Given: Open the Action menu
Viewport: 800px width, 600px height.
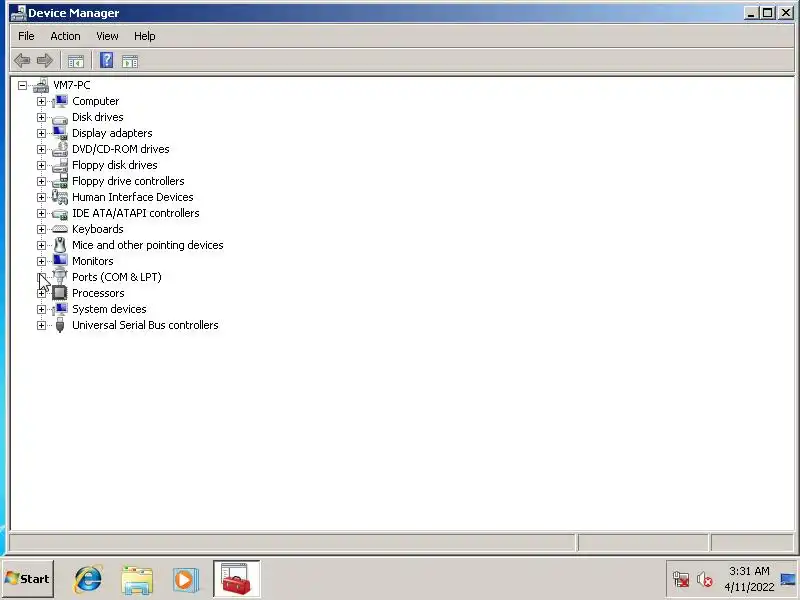Looking at the screenshot, I should tap(65, 36).
